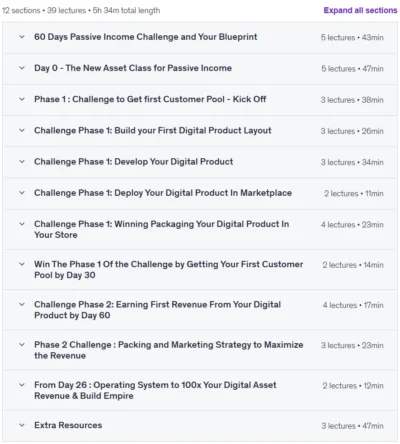Expand chevron for Develop Your Digital Product
The image size is (400, 444).
coord(22,162)
